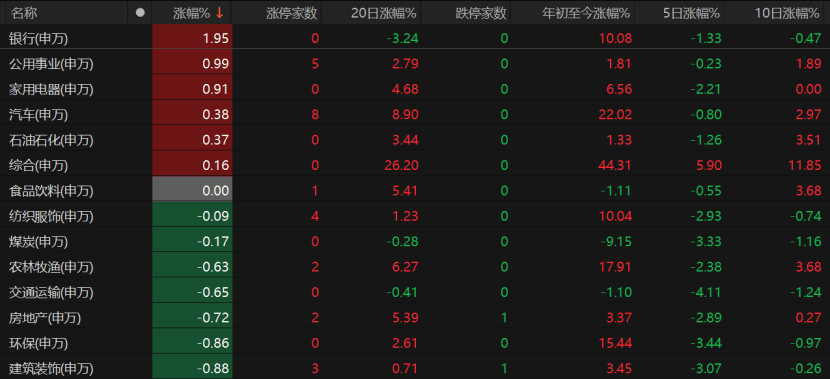The height and width of the screenshot is (379, 830).
Task: Select the 食品饮料(申万) row name
Action: [51, 191]
